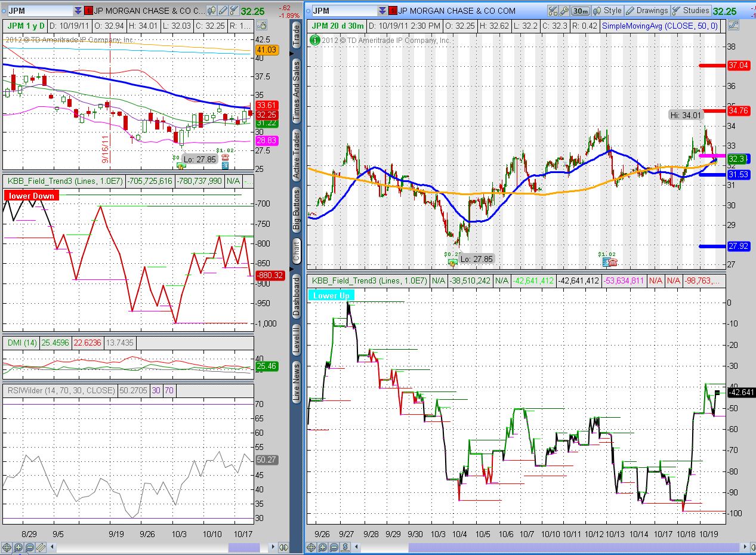This screenshot has width=756, height=555.
Task: Zoom in using the plus magnifier below left chart
Action: (x=18, y=547)
